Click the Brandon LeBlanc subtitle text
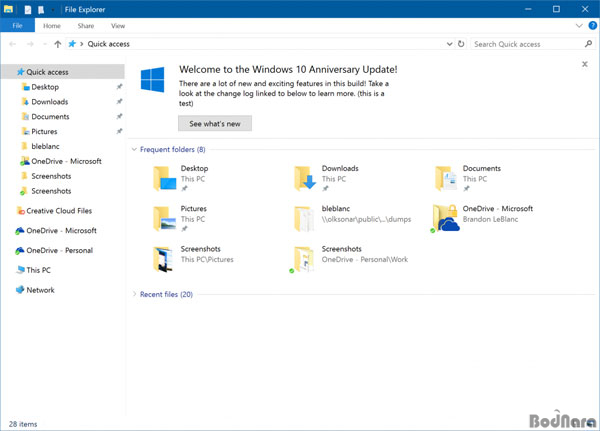The width and height of the screenshot is (600, 431). pyautogui.click(x=490, y=219)
